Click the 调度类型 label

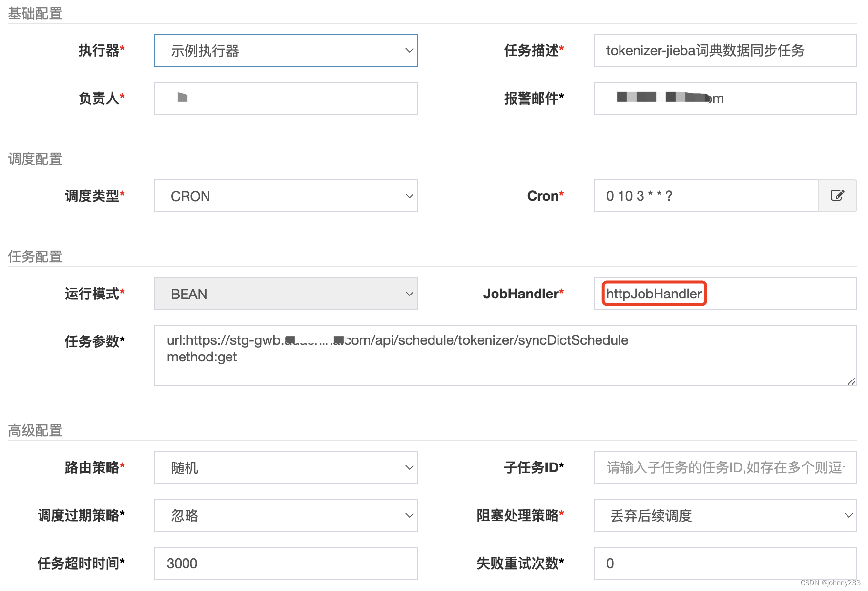(95, 196)
